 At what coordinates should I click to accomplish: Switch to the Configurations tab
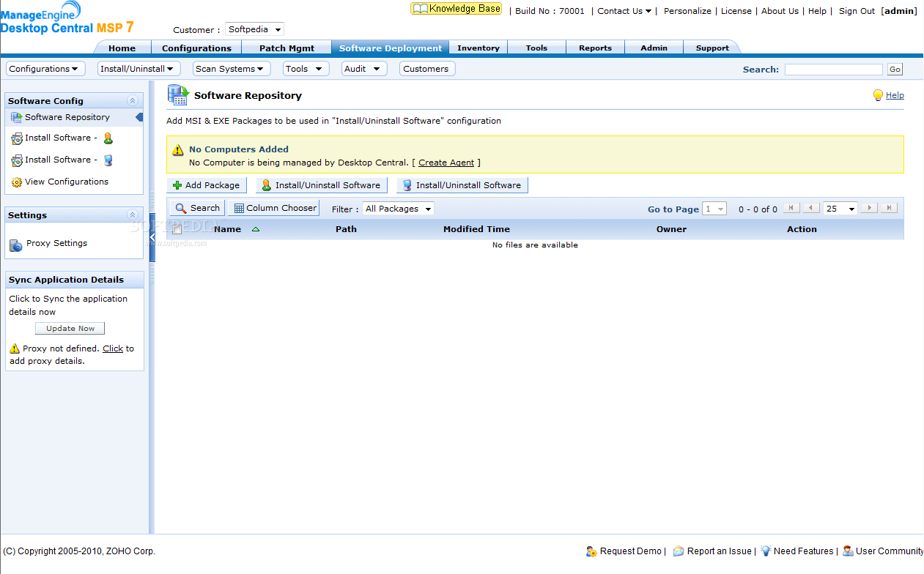[x=196, y=48]
